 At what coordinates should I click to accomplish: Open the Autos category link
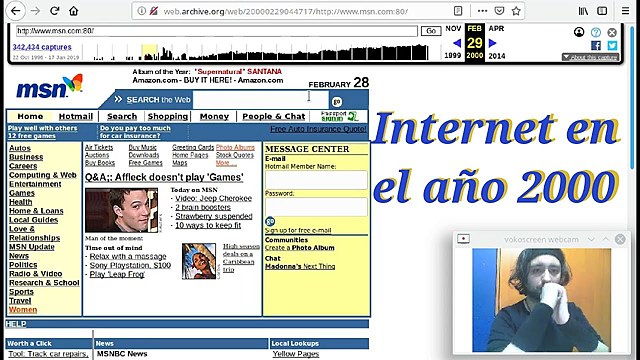tap(20, 148)
